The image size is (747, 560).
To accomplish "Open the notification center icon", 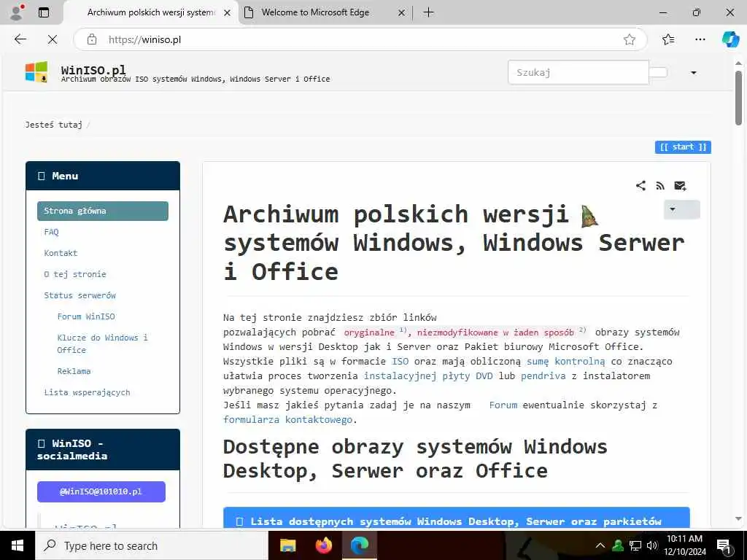I will (x=724, y=546).
